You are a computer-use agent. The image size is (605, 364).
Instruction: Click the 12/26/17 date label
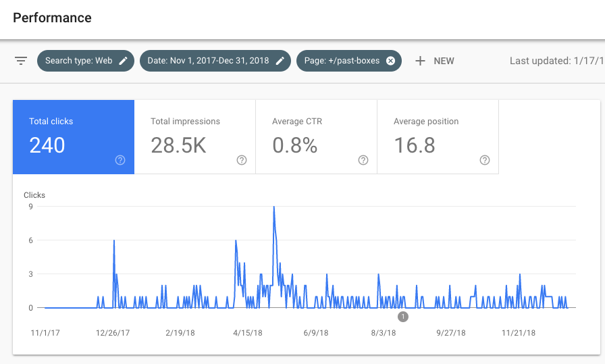coord(113,333)
